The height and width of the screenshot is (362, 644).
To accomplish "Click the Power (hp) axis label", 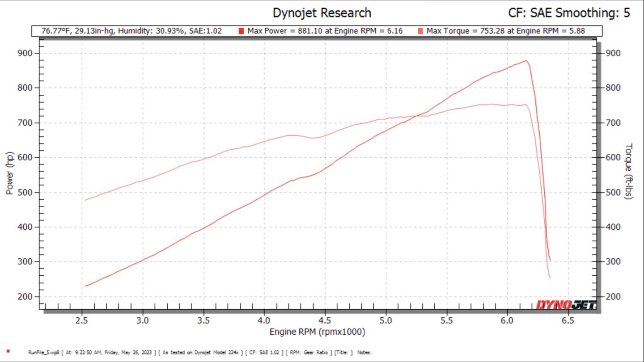I will [10, 173].
